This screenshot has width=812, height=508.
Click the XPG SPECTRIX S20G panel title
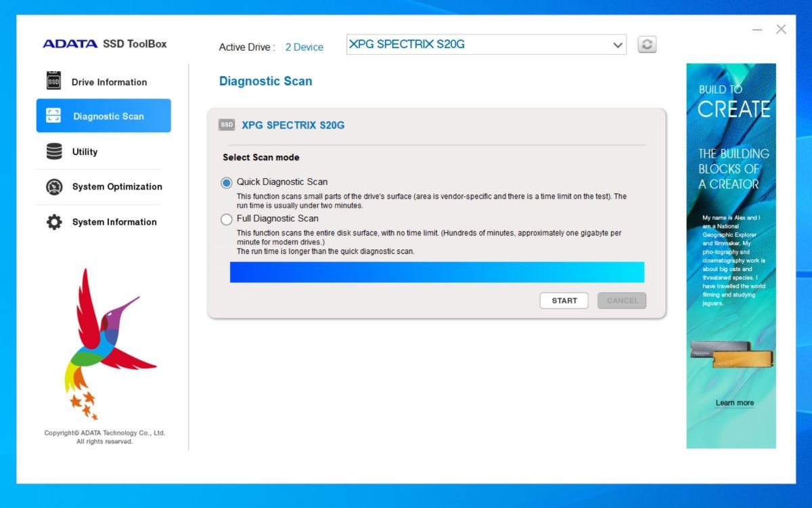click(x=293, y=125)
